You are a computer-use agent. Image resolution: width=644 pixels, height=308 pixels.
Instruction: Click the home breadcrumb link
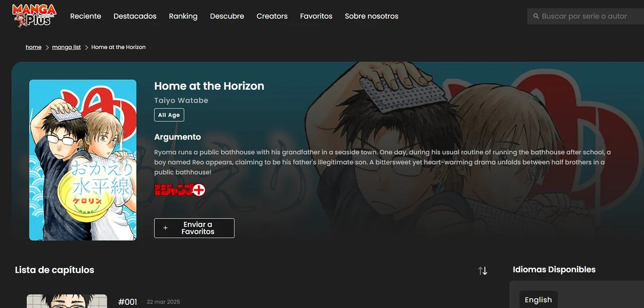(x=34, y=47)
